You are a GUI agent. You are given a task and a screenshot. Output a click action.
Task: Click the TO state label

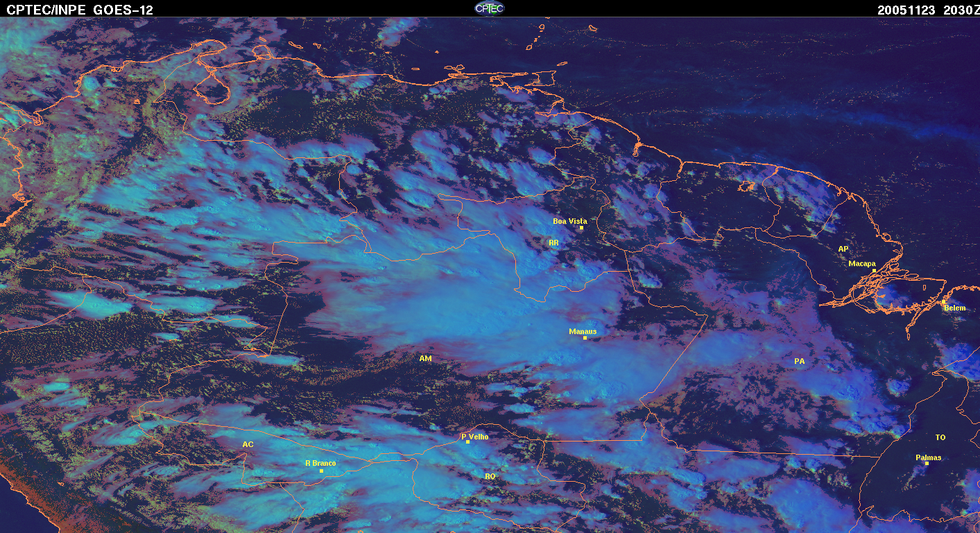(x=940, y=437)
